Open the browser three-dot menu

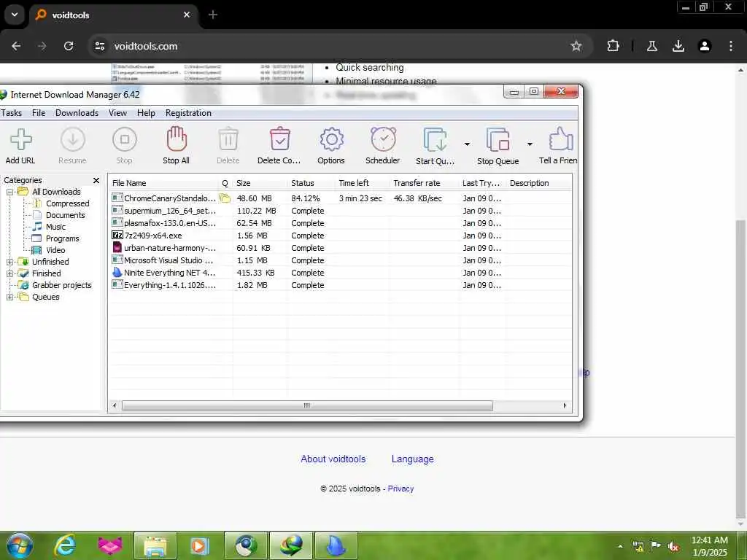[731, 46]
